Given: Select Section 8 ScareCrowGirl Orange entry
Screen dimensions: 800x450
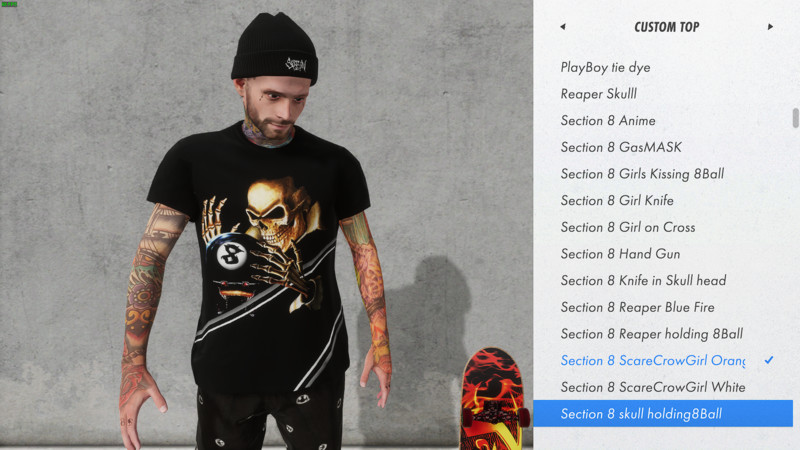Looking at the screenshot, I should (x=653, y=360).
